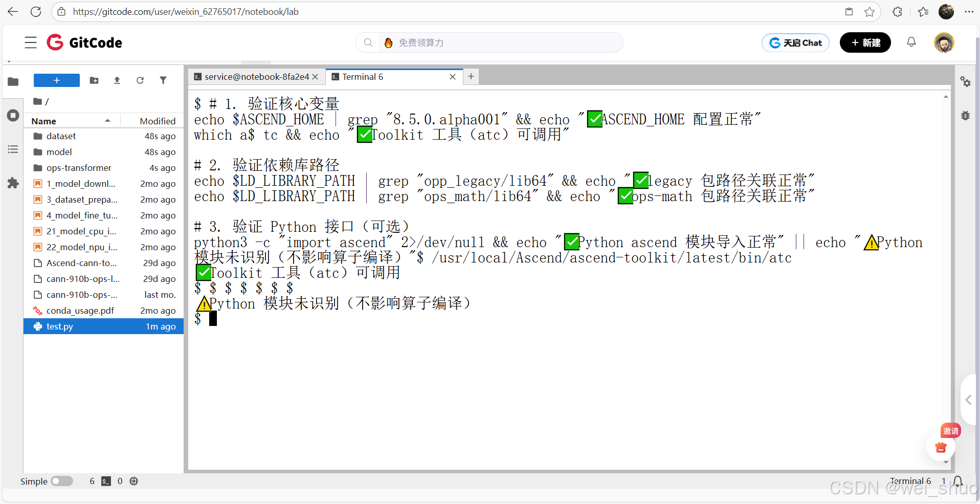980x504 pixels.
Task: Open the file browser sidebar folder icon
Action: [13, 81]
